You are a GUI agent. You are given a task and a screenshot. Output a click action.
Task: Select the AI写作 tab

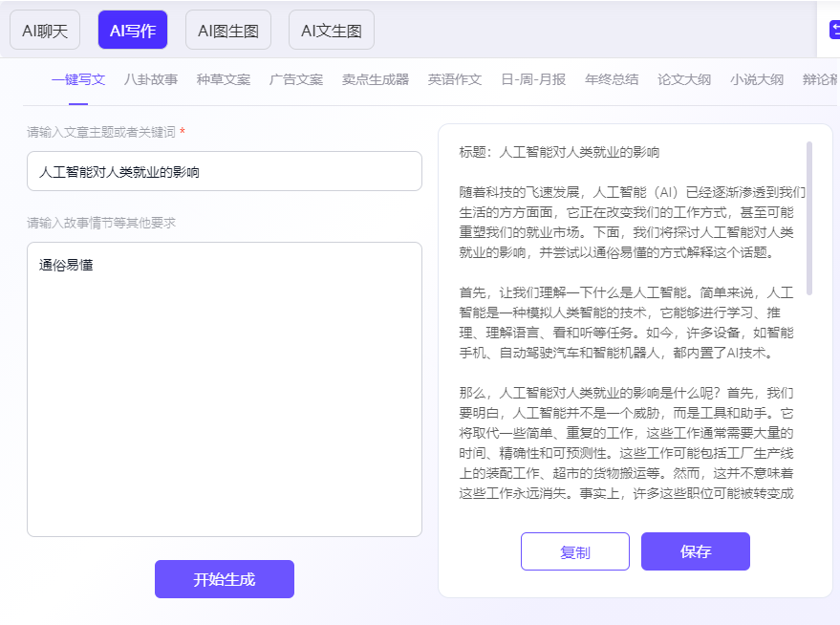(133, 30)
